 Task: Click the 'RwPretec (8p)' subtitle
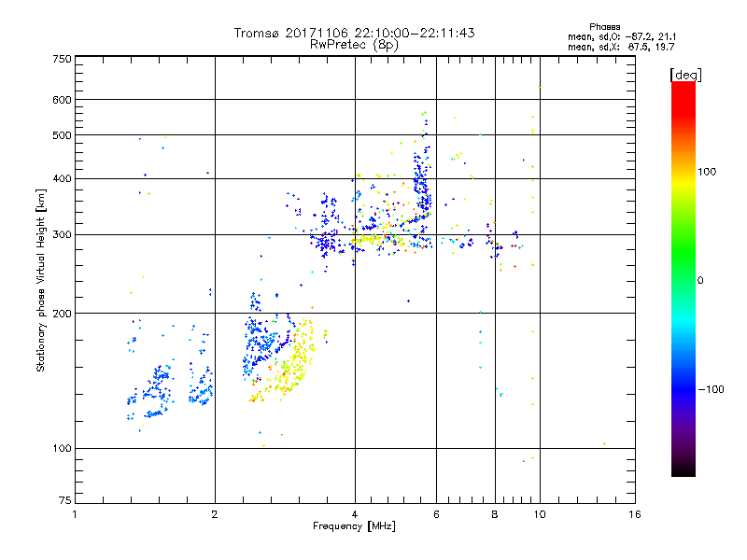pos(354,45)
